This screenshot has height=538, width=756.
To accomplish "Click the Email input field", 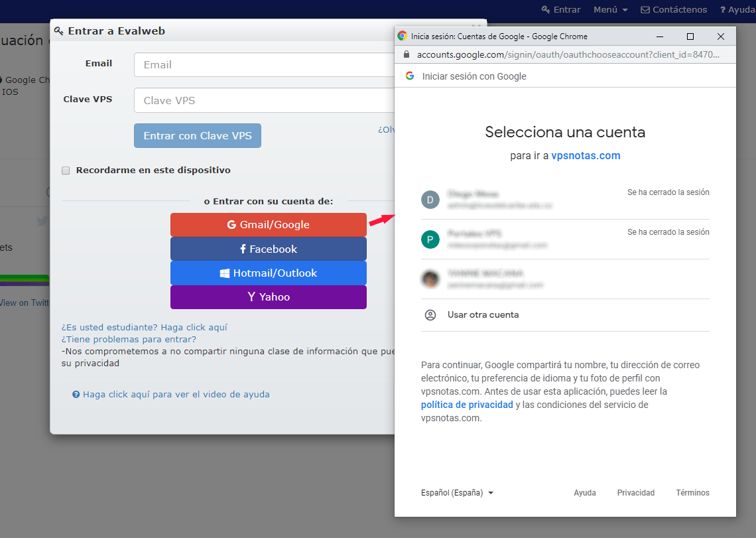I will [264, 64].
